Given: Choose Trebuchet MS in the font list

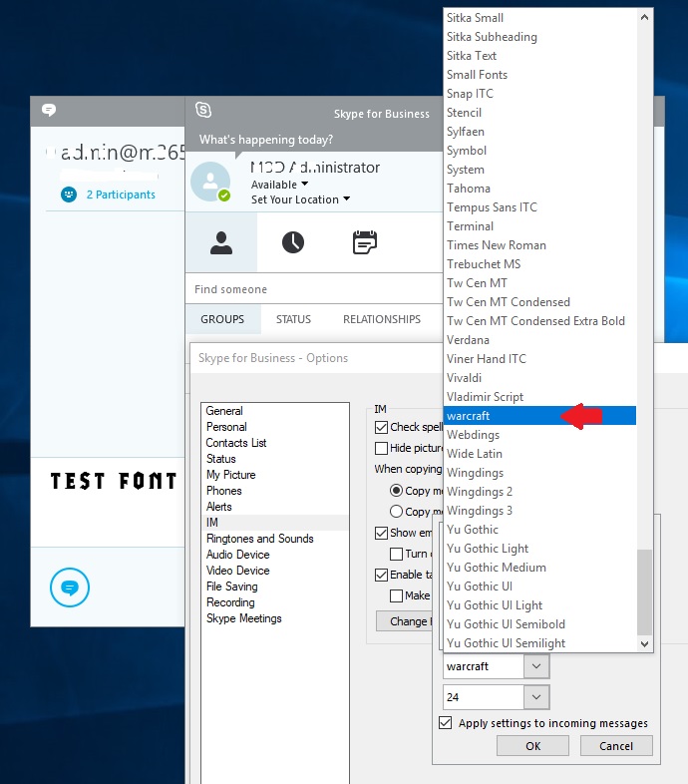Looking at the screenshot, I should 540,264.
